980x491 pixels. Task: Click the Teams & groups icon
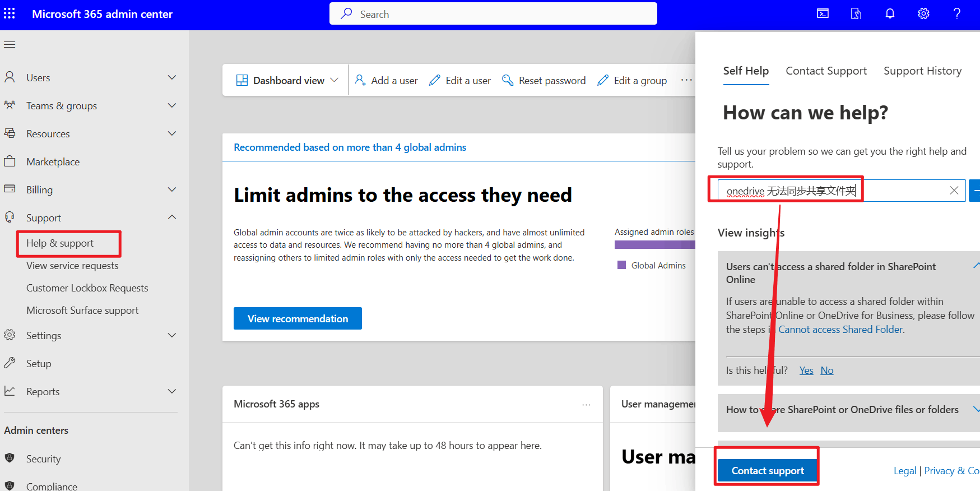(10, 105)
